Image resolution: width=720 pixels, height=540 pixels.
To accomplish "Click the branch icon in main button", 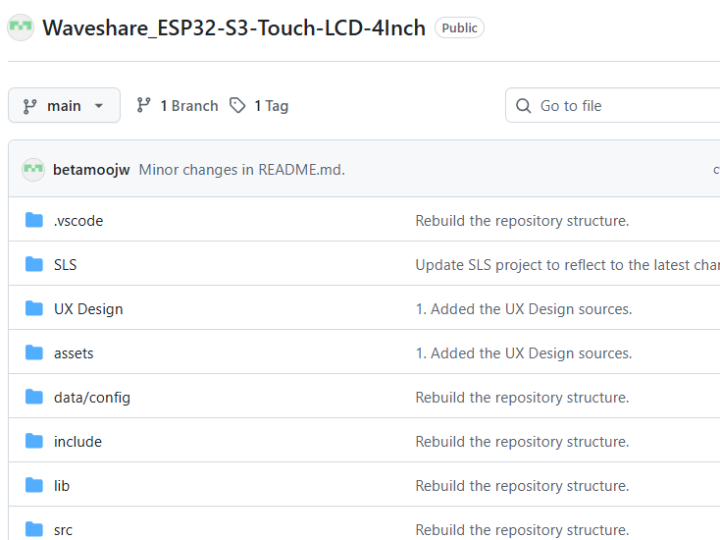I will pos(30,106).
